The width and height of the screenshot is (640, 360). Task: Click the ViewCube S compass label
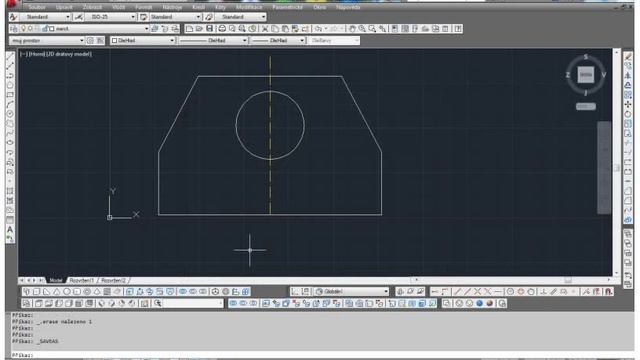[x=586, y=57]
